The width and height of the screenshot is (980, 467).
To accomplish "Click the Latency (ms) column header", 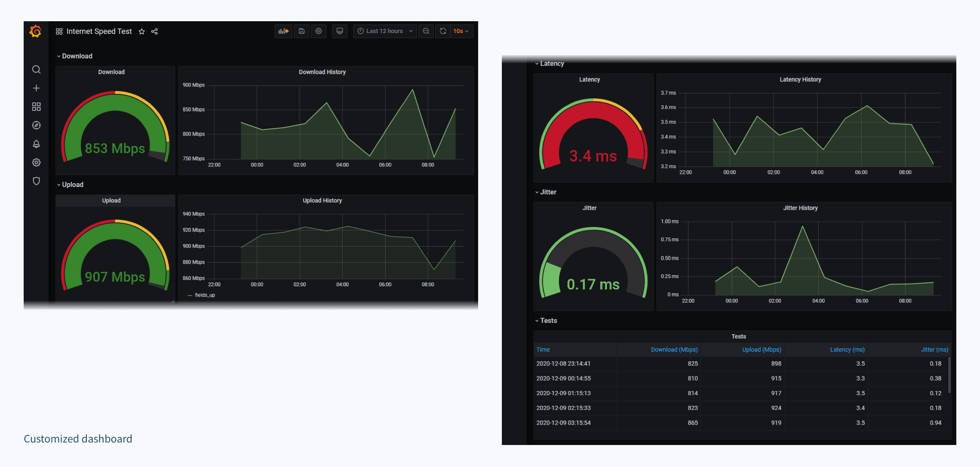I will [x=847, y=349].
